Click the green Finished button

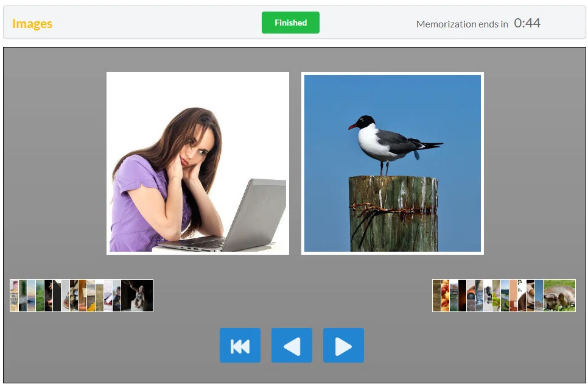pyautogui.click(x=290, y=23)
